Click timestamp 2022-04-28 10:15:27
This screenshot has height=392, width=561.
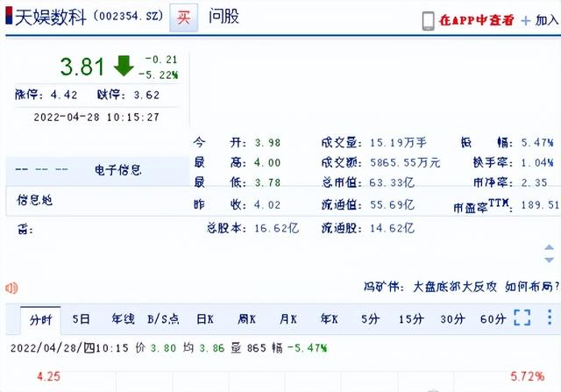click(96, 117)
